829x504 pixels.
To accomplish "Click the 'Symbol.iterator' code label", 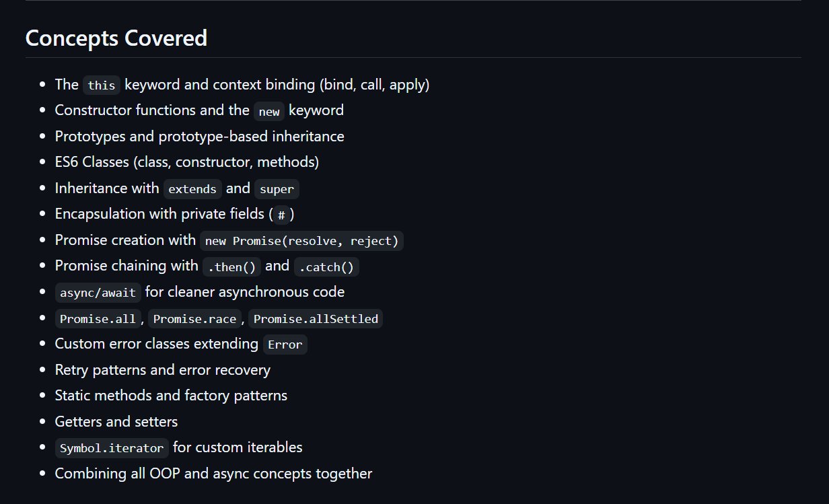I will [112, 448].
